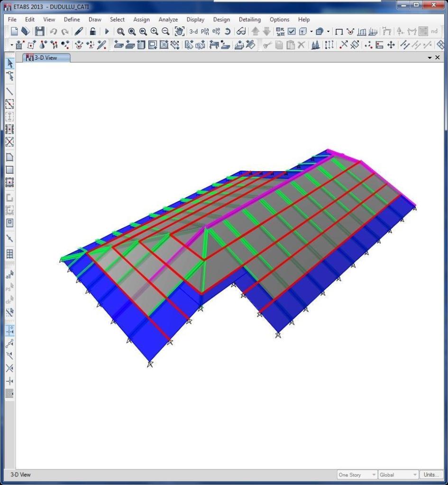Click the Save model icon
Viewport: 448px width, 485px height.
click(40, 31)
